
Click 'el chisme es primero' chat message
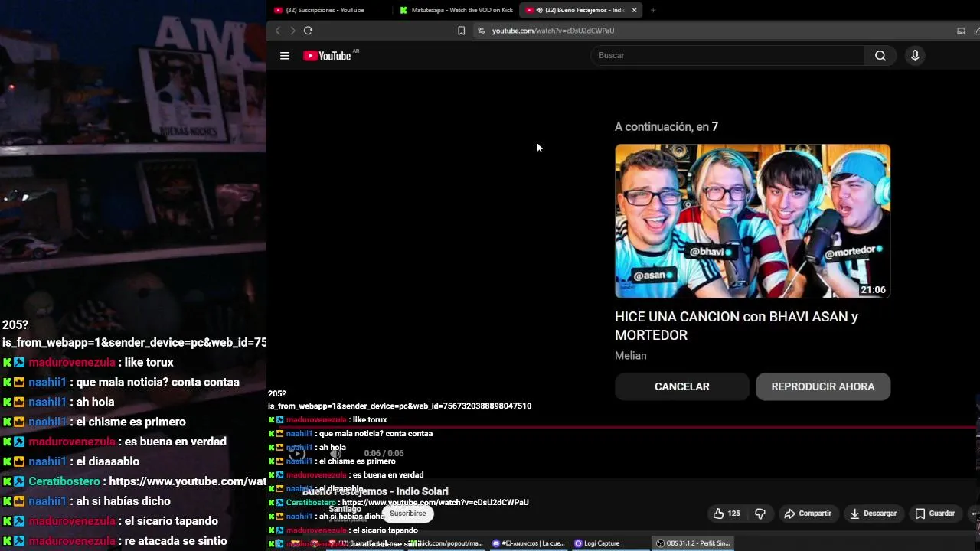131,422
